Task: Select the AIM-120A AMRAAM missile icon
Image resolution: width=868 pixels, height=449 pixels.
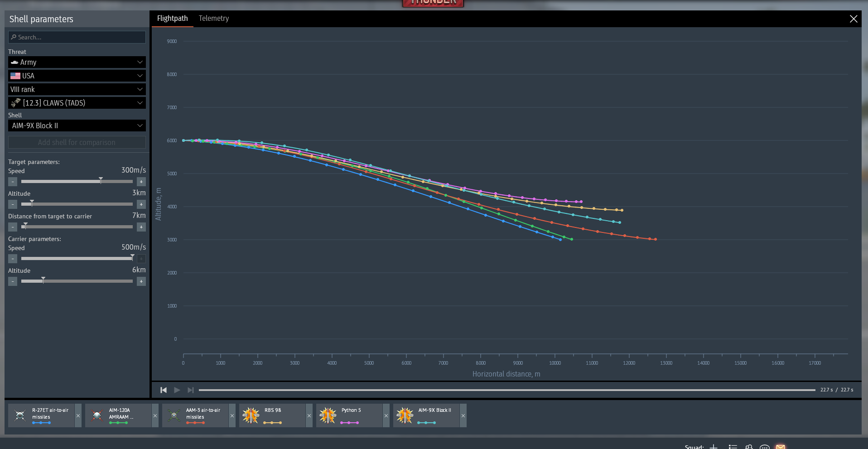Action: click(x=97, y=415)
